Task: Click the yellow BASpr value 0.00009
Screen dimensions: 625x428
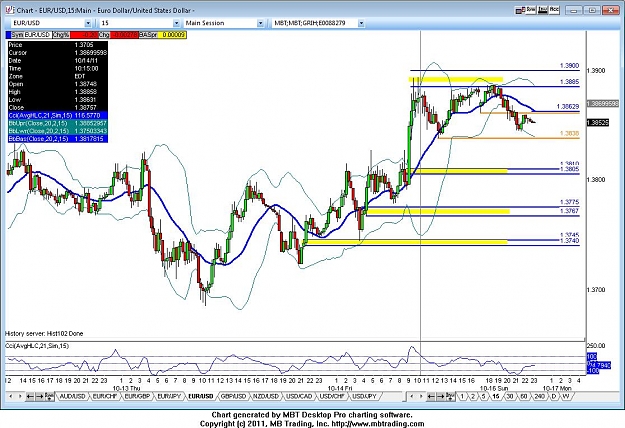Action: [x=172, y=35]
